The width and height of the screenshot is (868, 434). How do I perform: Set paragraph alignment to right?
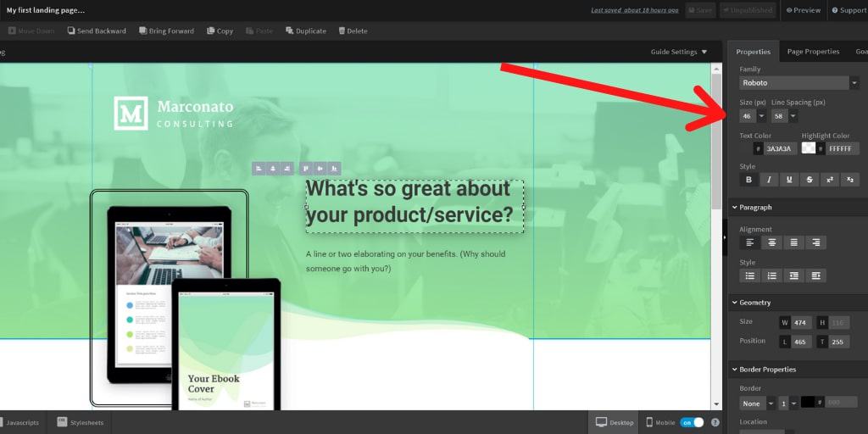(816, 242)
